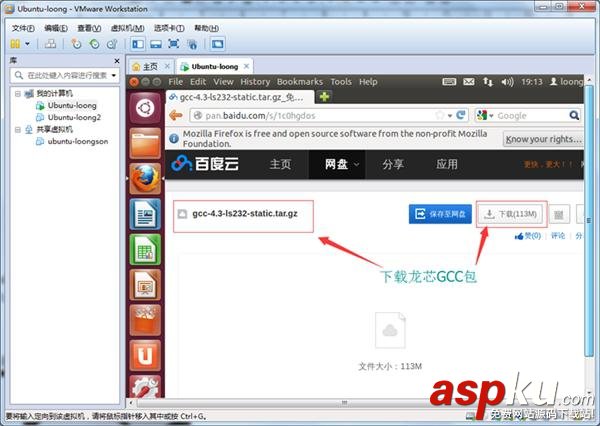Click the Unity mode toolbar icon
This screenshot has width=600, height=426.
coord(192,44)
